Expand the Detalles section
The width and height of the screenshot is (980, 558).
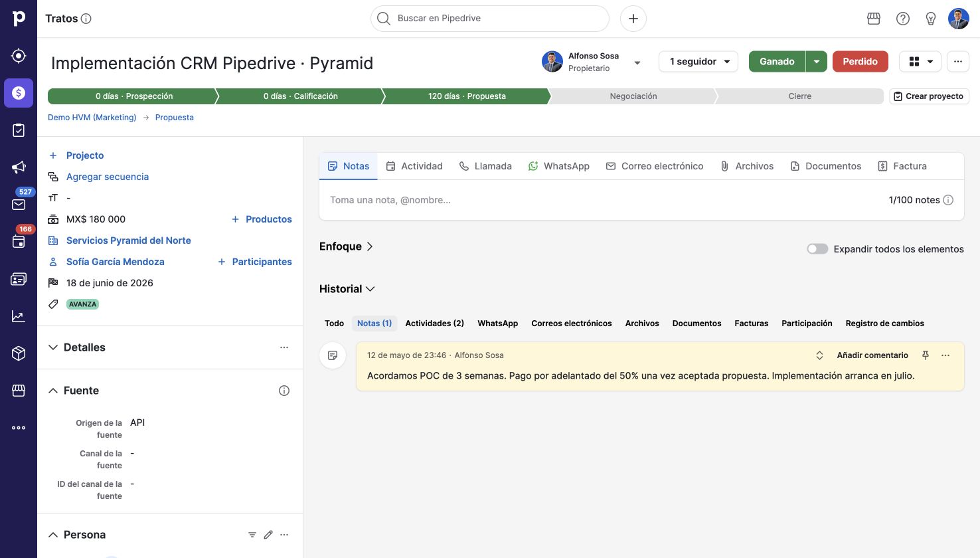pos(53,347)
